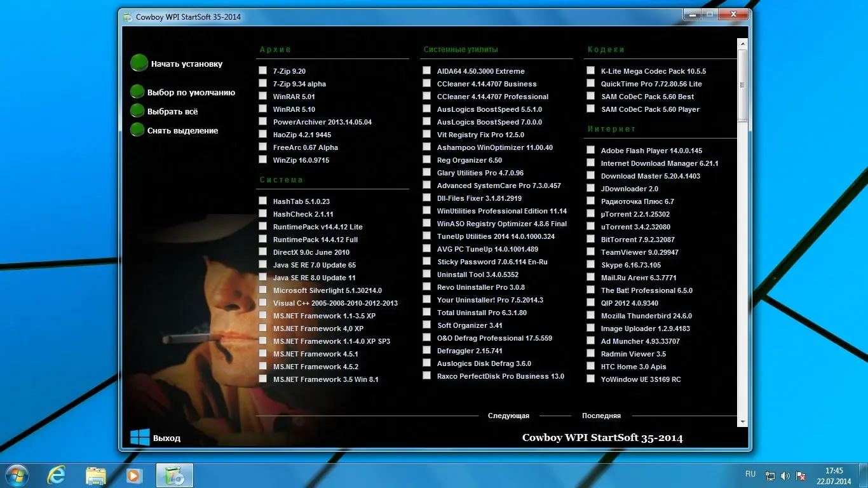The height and width of the screenshot is (488, 868).
Task: Click The Bat! Professional 6.5.0 label
Action: click(x=647, y=290)
